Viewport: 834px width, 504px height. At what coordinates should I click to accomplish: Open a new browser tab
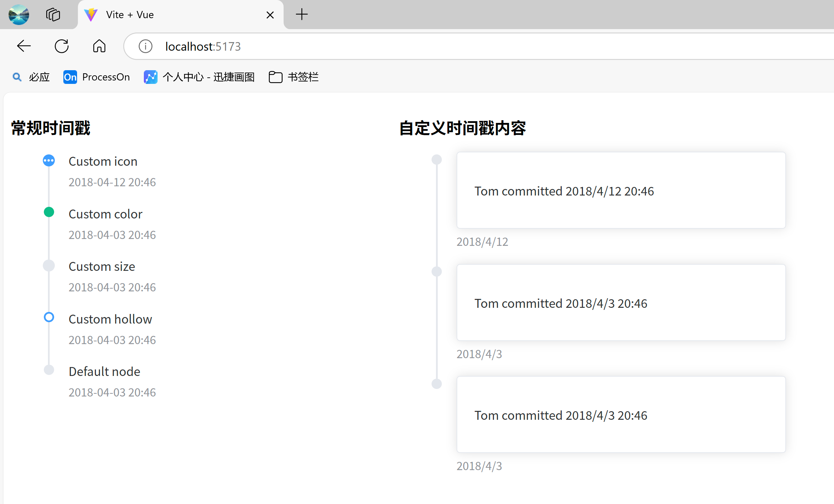point(301,14)
